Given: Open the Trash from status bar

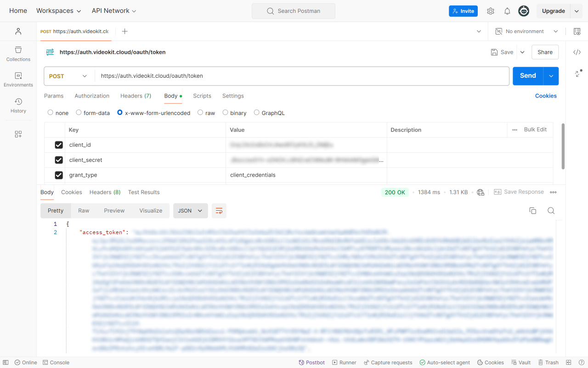Looking at the screenshot, I should coord(548,362).
